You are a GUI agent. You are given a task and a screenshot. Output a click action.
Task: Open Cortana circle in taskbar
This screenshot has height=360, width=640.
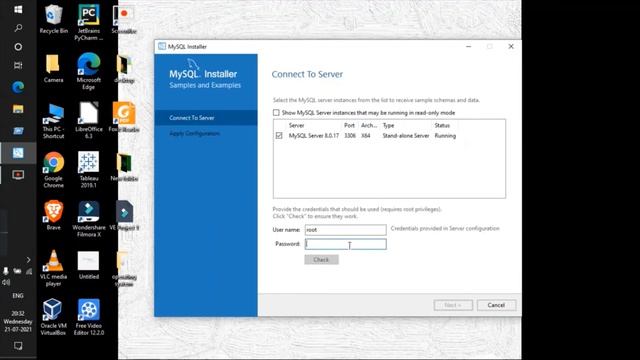pyautogui.click(x=18, y=47)
